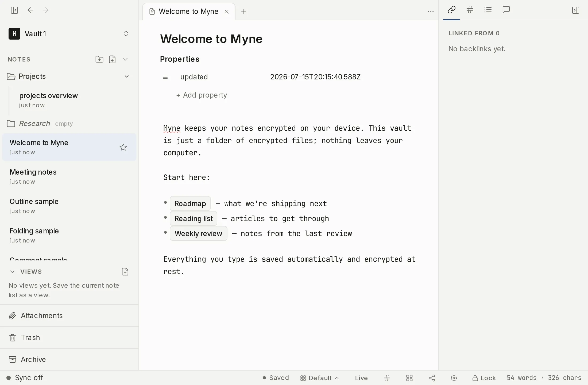Screen dimensions: 588x385
Task: Toggle the Sync off status
Action: pyautogui.click(x=25, y=378)
